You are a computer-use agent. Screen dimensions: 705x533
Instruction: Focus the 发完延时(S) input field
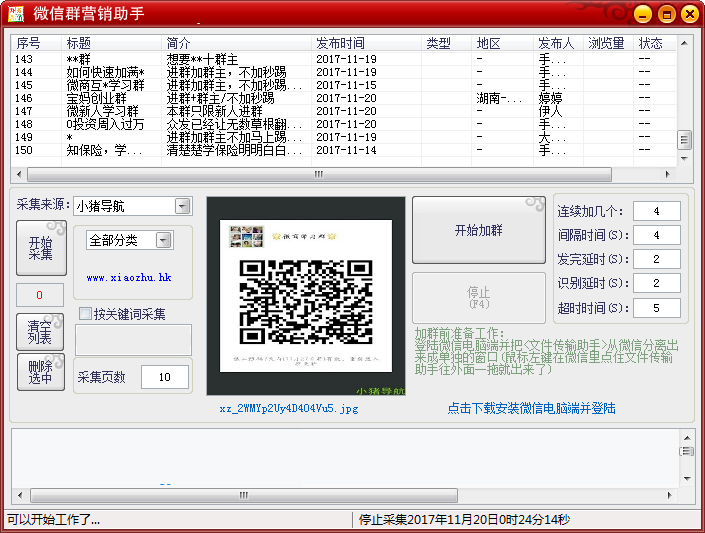click(656, 259)
